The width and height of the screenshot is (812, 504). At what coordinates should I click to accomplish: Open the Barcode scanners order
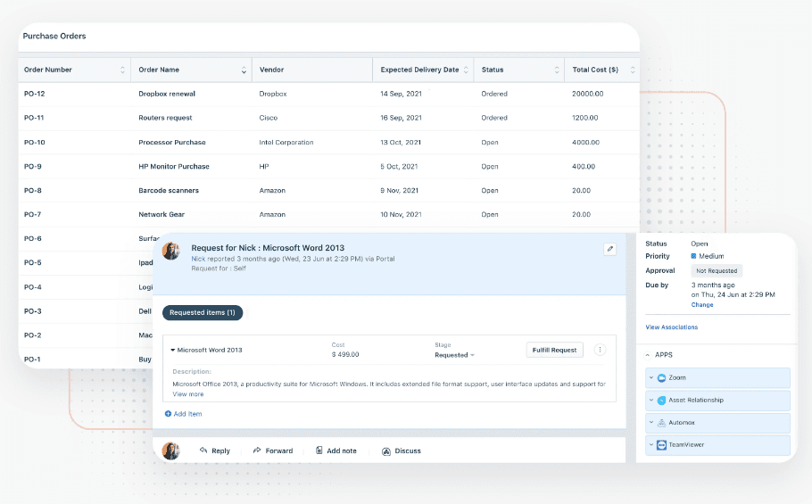coord(169,190)
